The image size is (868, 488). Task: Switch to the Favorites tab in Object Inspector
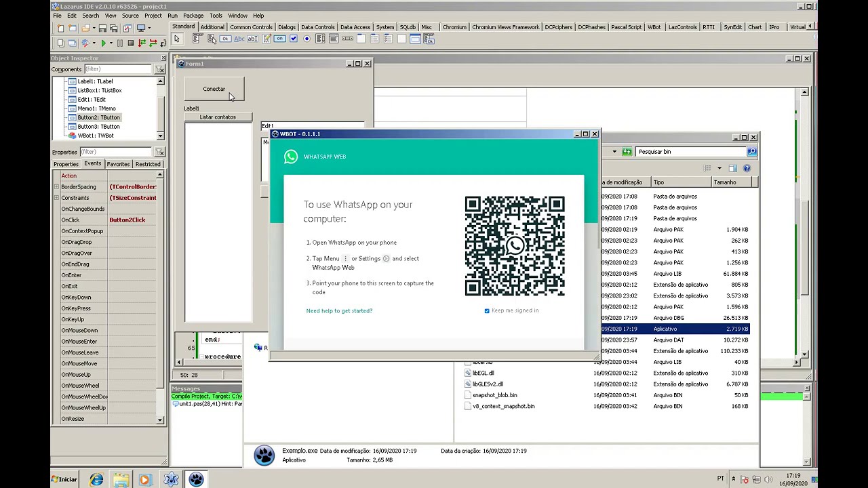[x=118, y=164]
